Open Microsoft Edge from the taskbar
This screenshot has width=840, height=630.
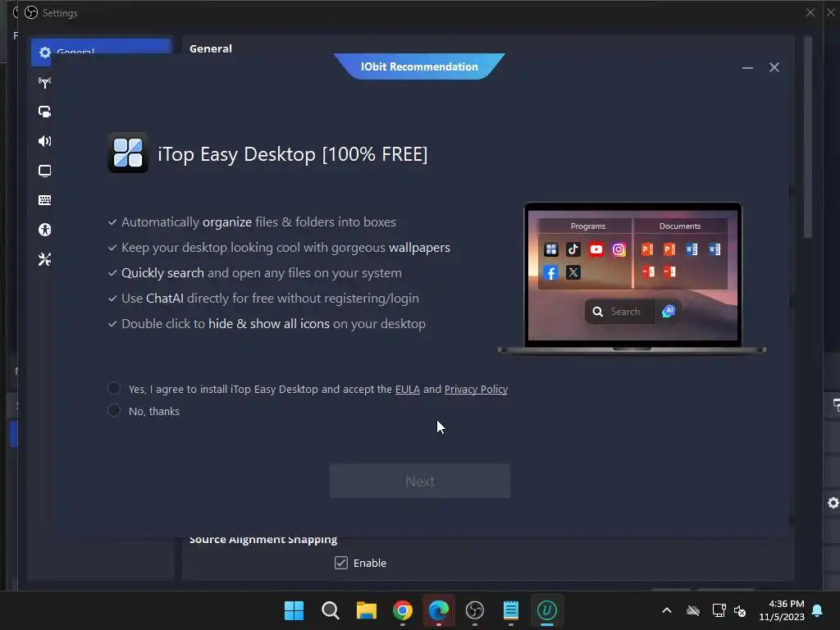439,610
